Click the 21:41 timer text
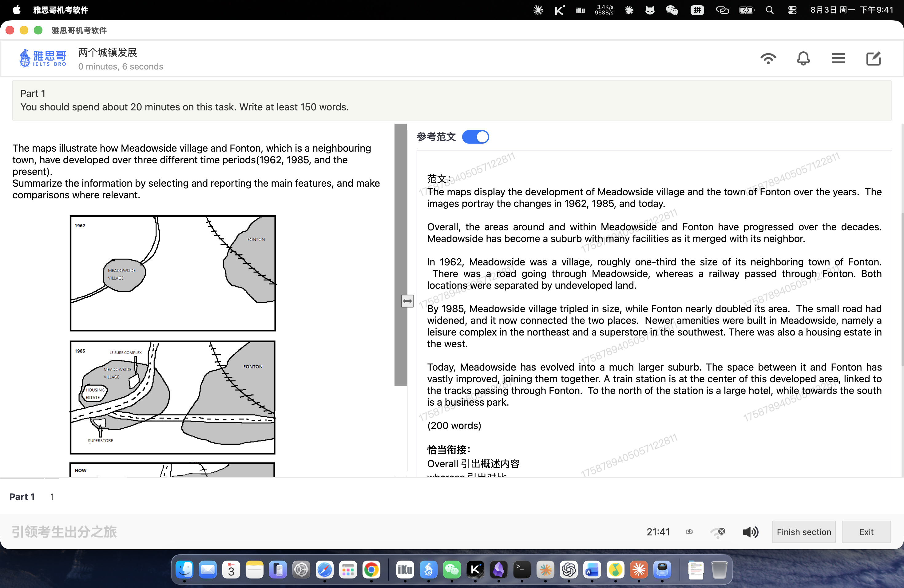Image resolution: width=904 pixels, height=588 pixels. point(658,532)
